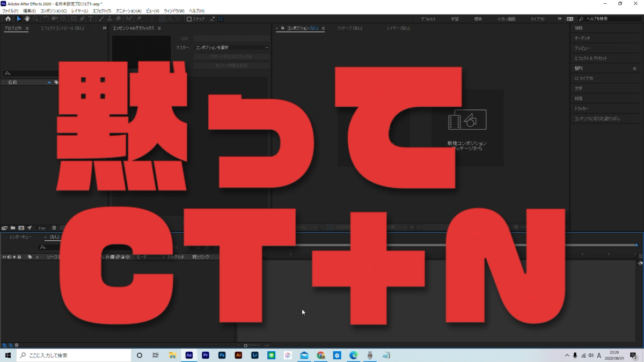Open Photoshop from the taskbar
This screenshot has width=644, height=362.
tap(222, 355)
